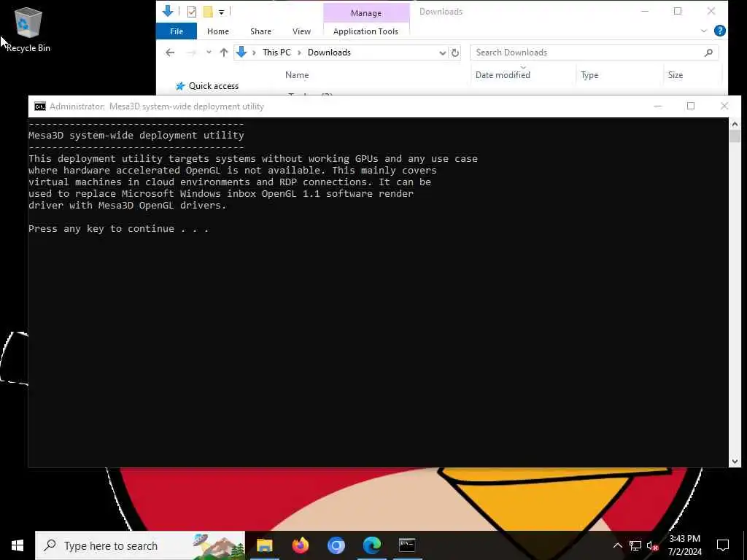Launch Microsoft Edge from taskbar

click(x=371, y=545)
